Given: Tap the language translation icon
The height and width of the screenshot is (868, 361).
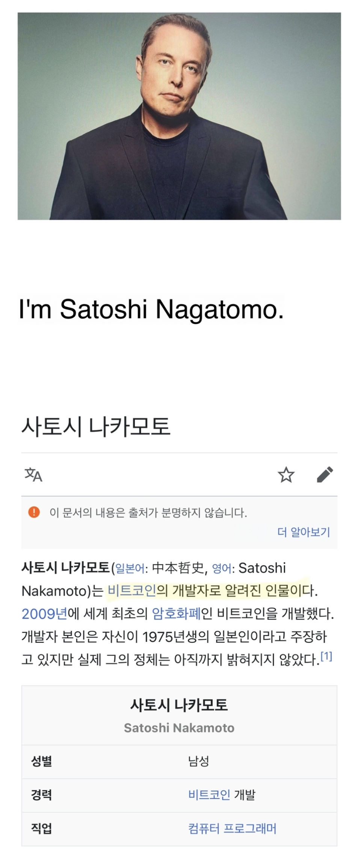Looking at the screenshot, I should [33, 475].
